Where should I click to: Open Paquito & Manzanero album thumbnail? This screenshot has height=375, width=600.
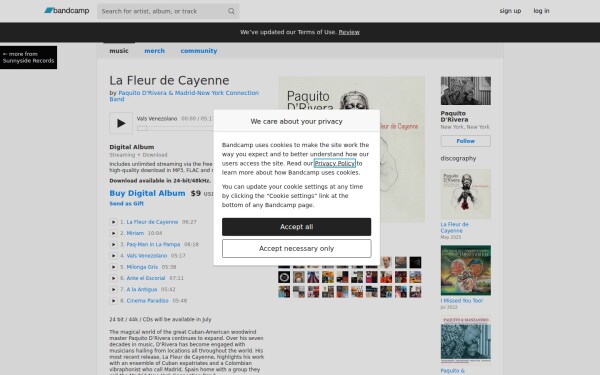coord(466,340)
